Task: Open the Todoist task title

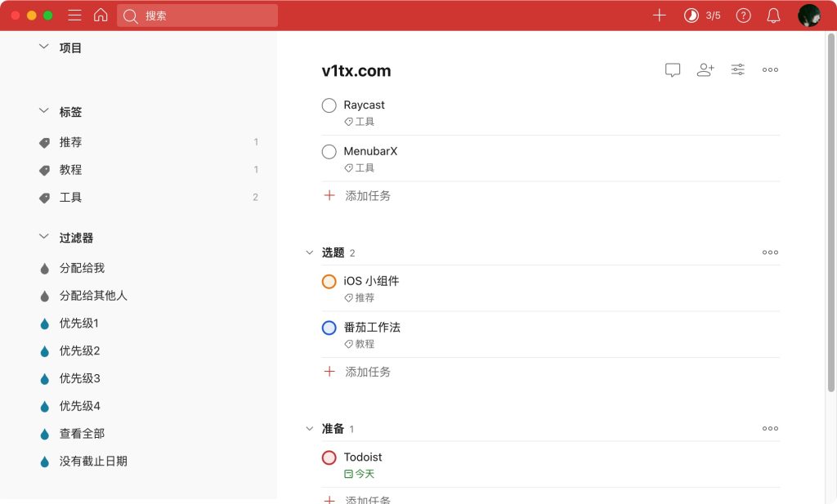Action: (362, 457)
